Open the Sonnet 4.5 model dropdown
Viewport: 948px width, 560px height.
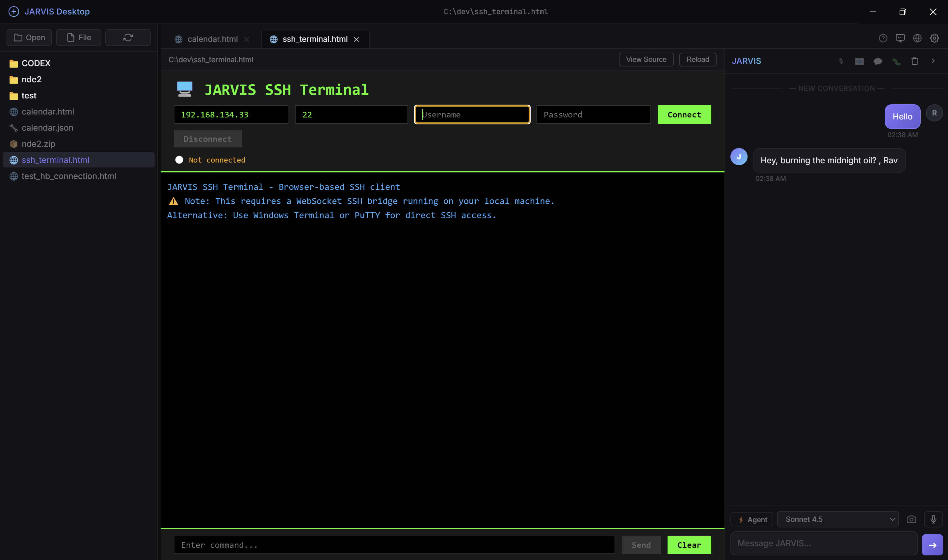[838, 519]
